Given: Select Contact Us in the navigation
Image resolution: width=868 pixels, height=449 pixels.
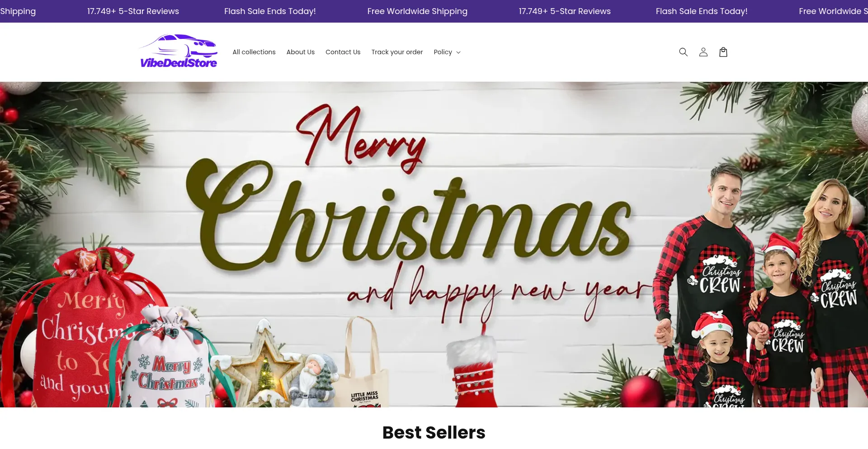Looking at the screenshot, I should [343, 52].
